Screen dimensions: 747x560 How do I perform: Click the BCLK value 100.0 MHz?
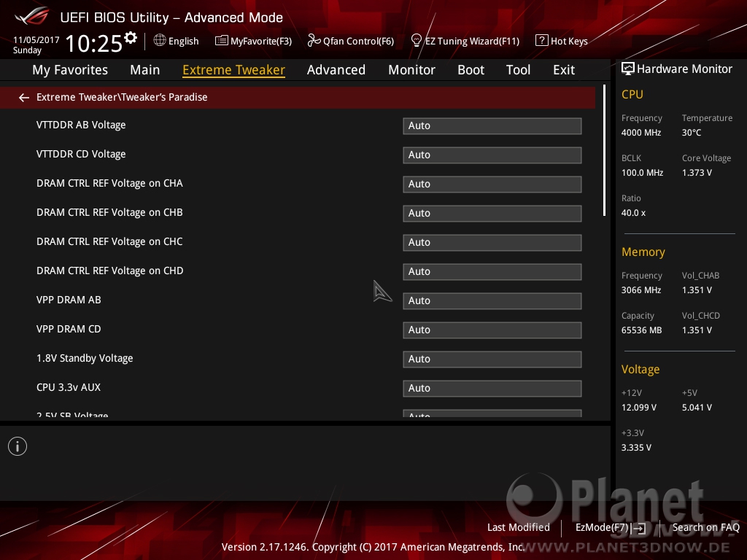642,172
